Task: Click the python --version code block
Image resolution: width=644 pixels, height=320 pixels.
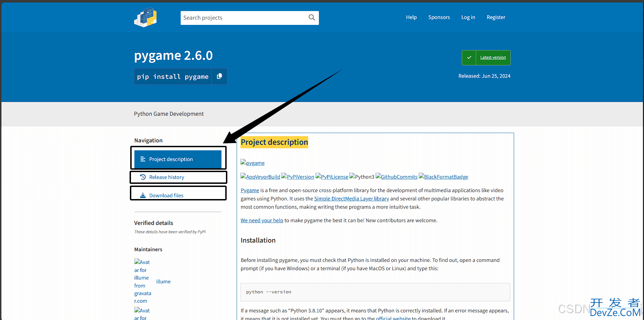Action: click(375, 292)
